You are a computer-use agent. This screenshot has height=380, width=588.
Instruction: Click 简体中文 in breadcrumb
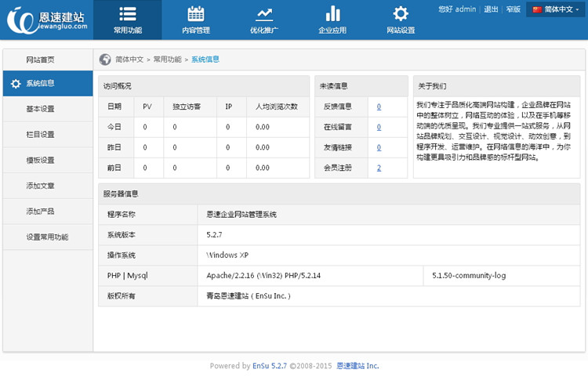coord(129,60)
